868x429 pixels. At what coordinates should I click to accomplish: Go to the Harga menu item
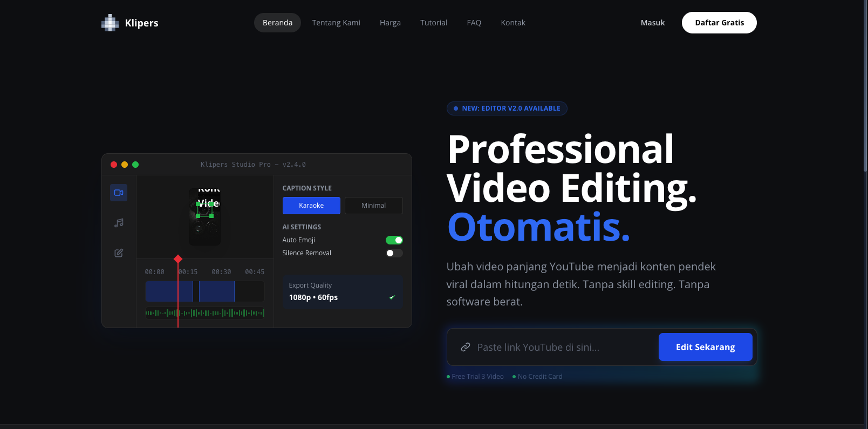(390, 23)
